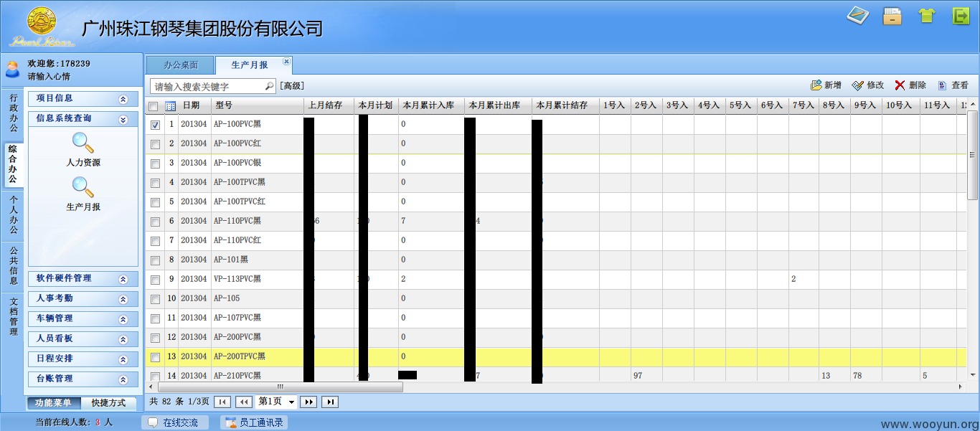Check the row 4 AP-100TPVC黑 checkbox

155,183
